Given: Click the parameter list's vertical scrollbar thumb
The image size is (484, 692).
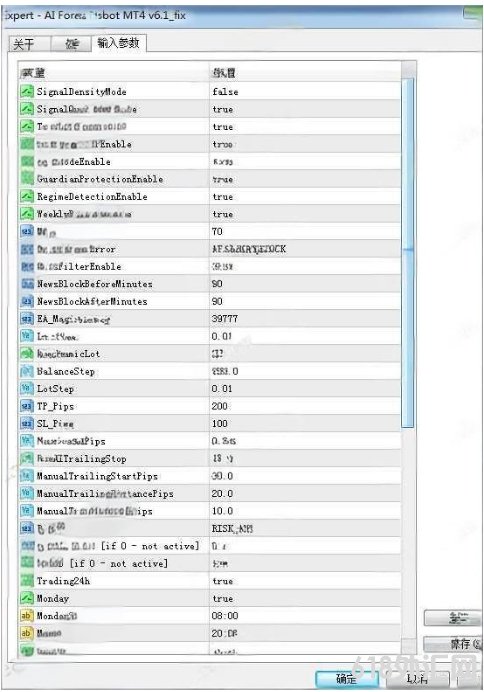Looking at the screenshot, I should click(x=408, y=252).
